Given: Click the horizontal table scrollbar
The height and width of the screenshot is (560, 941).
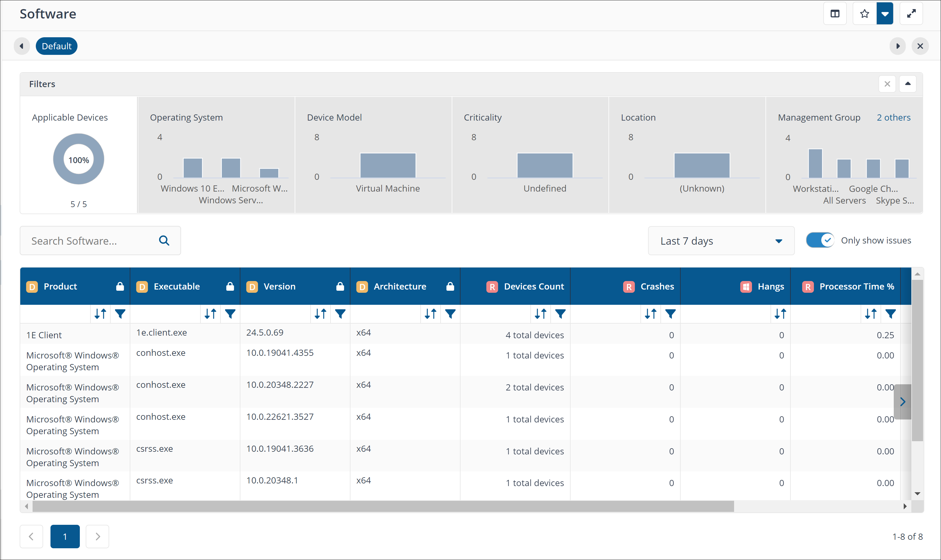Looking at the screenshot, I should pyautogui.click(x=383, y=506).
